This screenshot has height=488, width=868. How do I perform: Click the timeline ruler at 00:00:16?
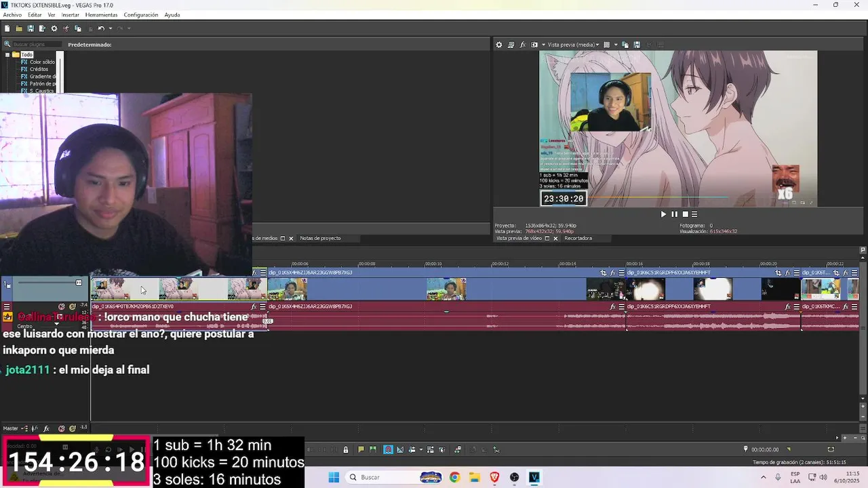[634, 264]
